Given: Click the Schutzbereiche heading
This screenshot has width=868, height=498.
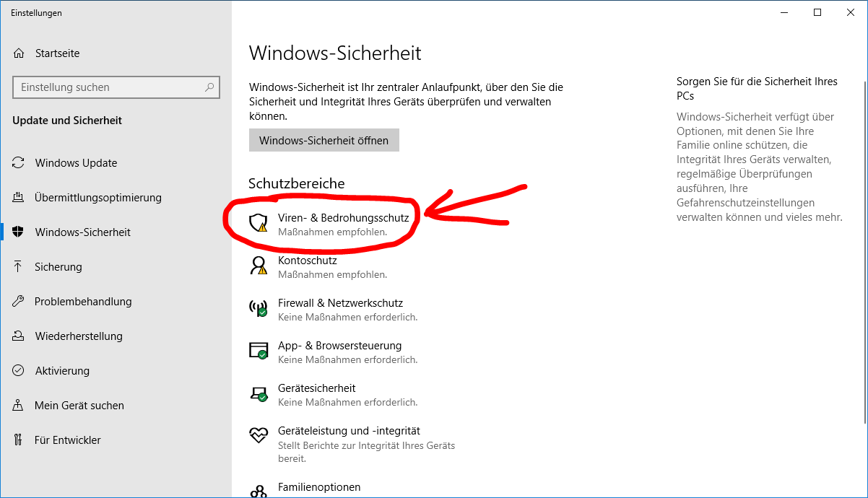Looking at the screenshot, I should coord(297,183).
